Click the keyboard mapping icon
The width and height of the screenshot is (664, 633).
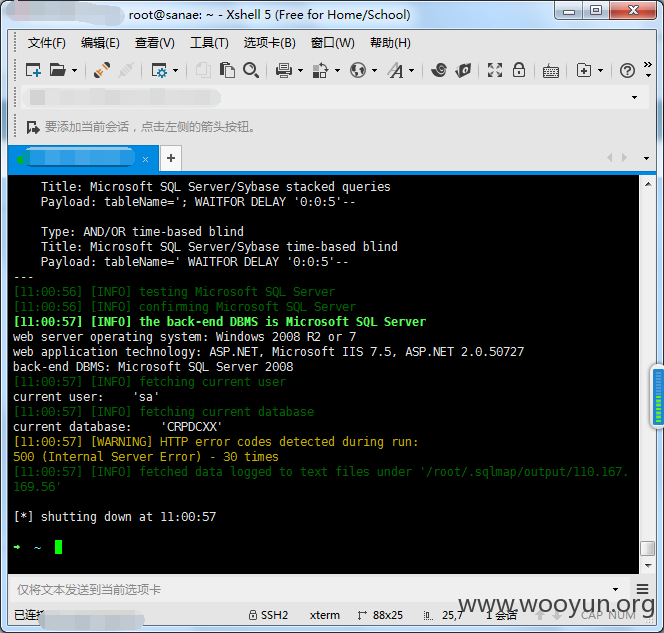tap(551, 71)
